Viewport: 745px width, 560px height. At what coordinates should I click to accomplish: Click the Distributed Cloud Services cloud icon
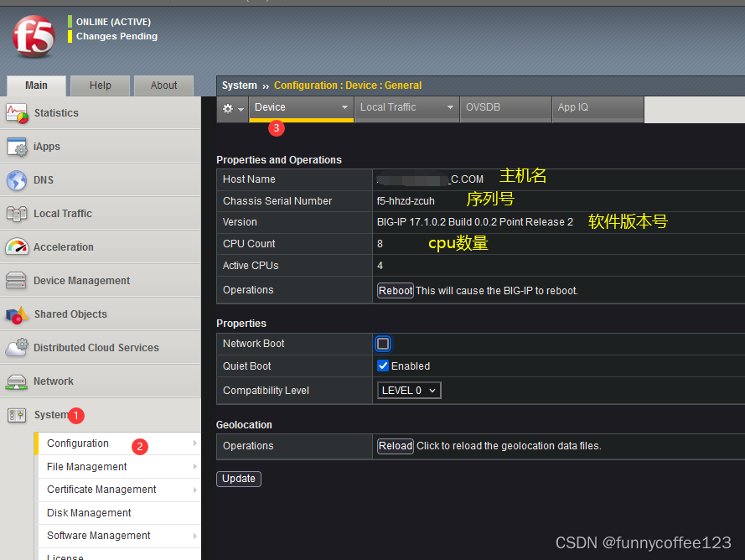[x=17, y=348]
